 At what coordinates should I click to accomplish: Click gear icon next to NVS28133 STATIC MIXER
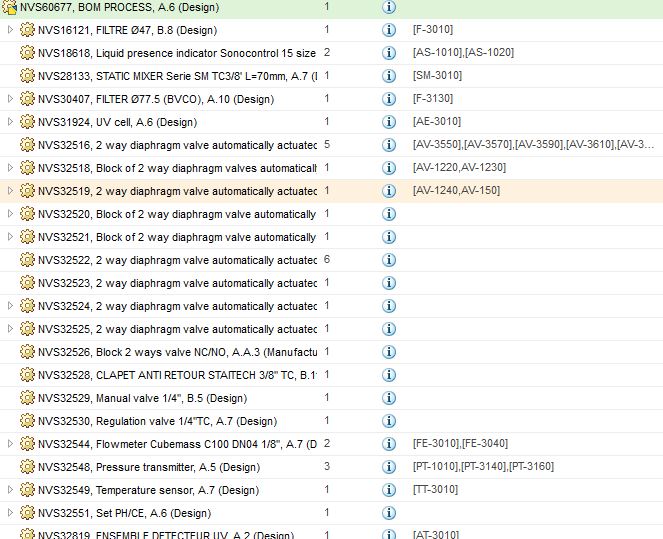pos(27,76)
